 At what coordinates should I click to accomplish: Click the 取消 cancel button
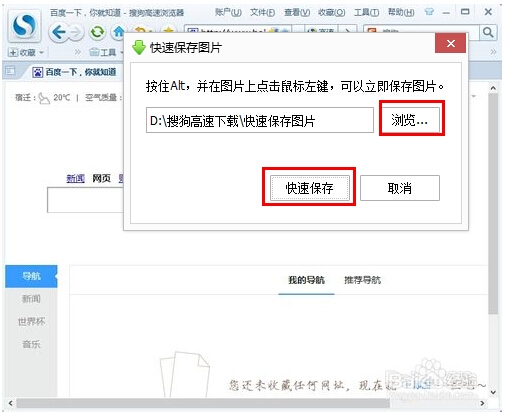400,188
